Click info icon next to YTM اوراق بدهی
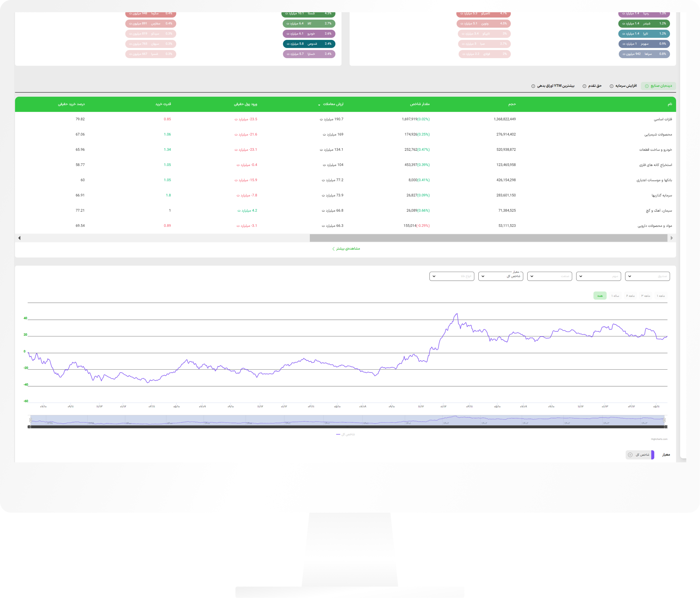This screenshot has height=598, width=700. (533, 86)
